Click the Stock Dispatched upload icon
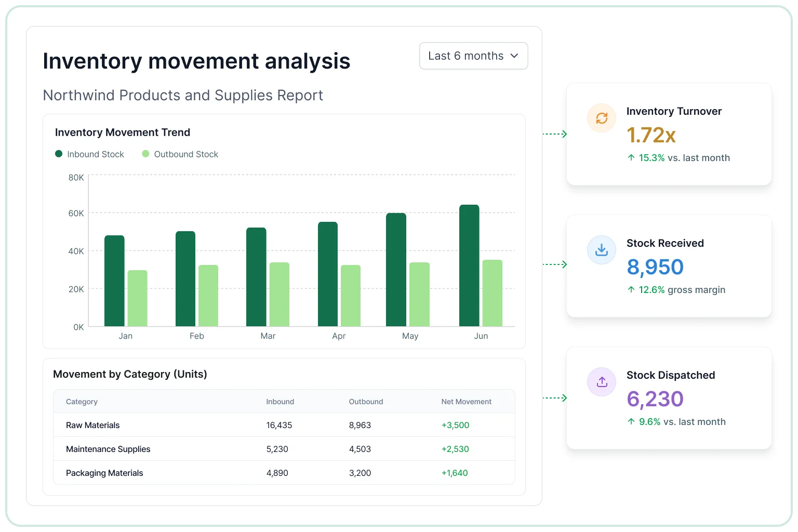798x532 pixels. pyautogui.click(x=602, y=382)
